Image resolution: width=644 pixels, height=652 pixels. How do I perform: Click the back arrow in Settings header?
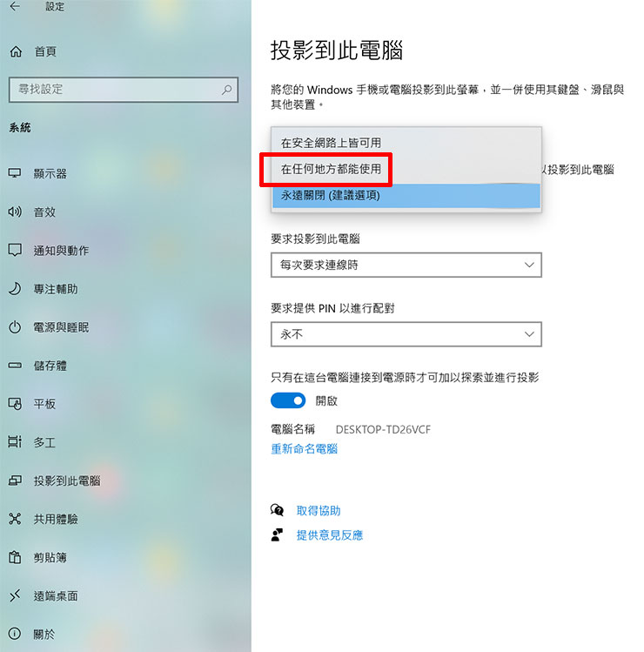pos(15,6)
